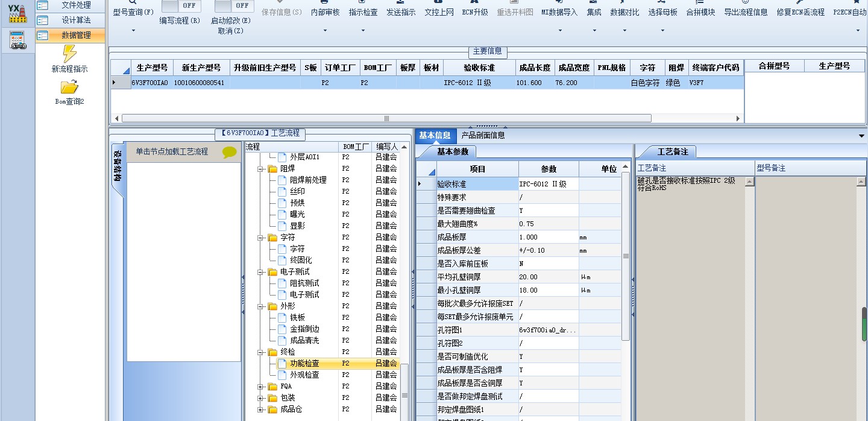Open the panel dropdown arrow right of 产品剖面信息

pos(861,136)
